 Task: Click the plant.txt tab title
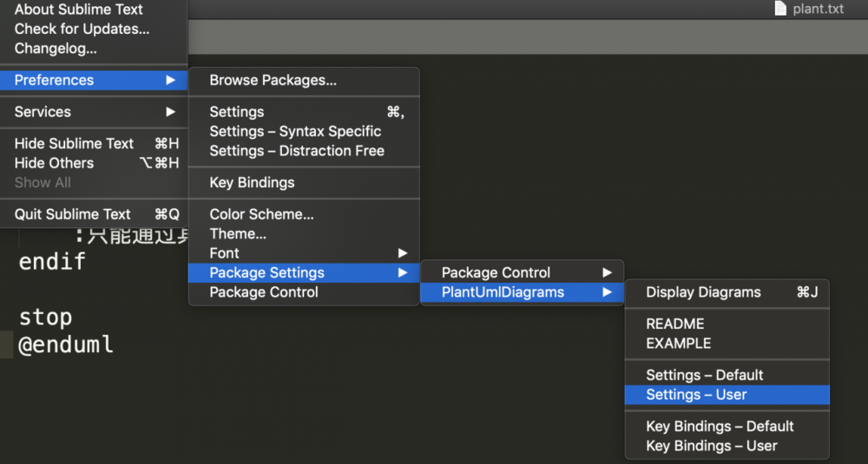[818, 9]
